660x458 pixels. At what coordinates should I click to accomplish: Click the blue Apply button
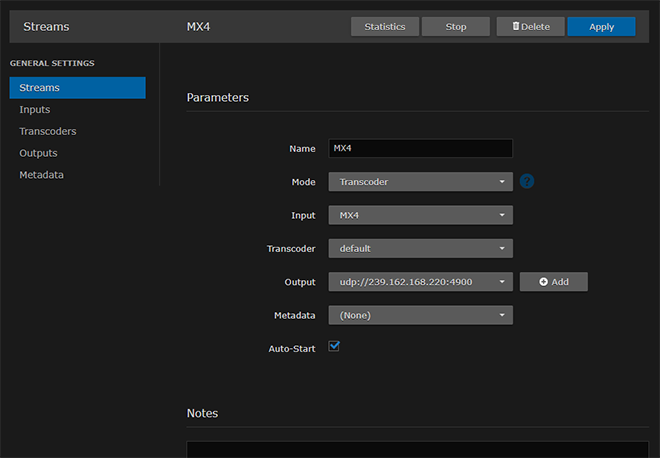point(601,27)
